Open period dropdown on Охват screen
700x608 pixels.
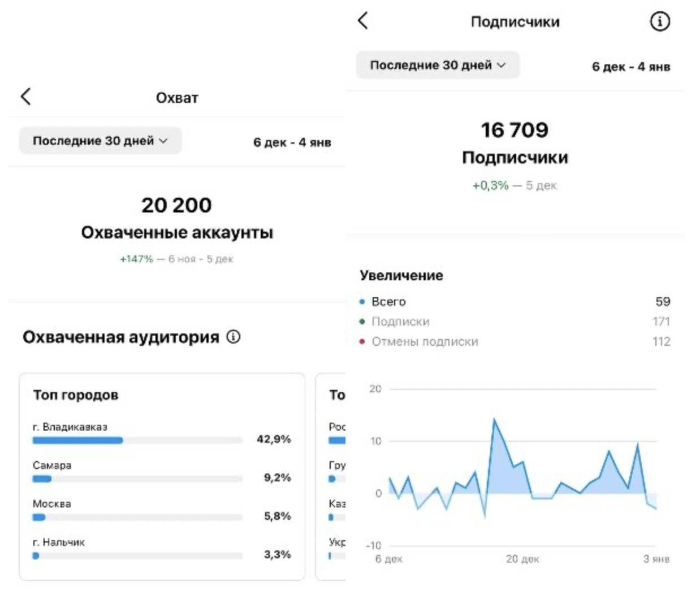(100, 141)
